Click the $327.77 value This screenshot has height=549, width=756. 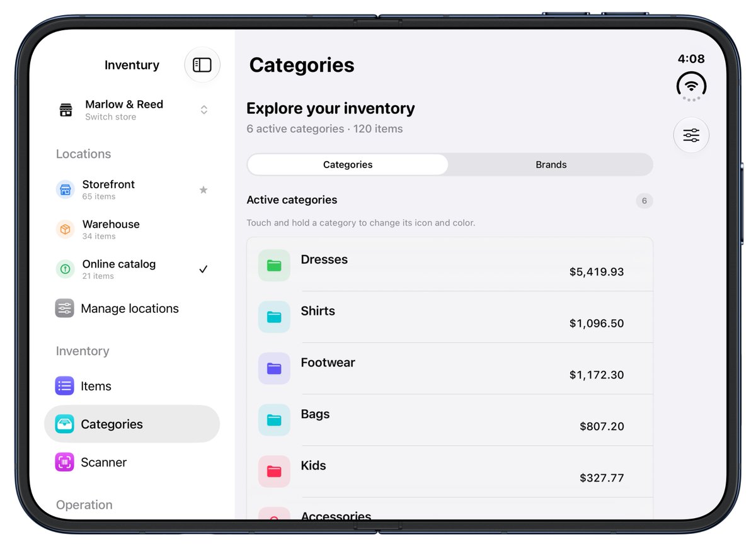[x=602, y=478]
